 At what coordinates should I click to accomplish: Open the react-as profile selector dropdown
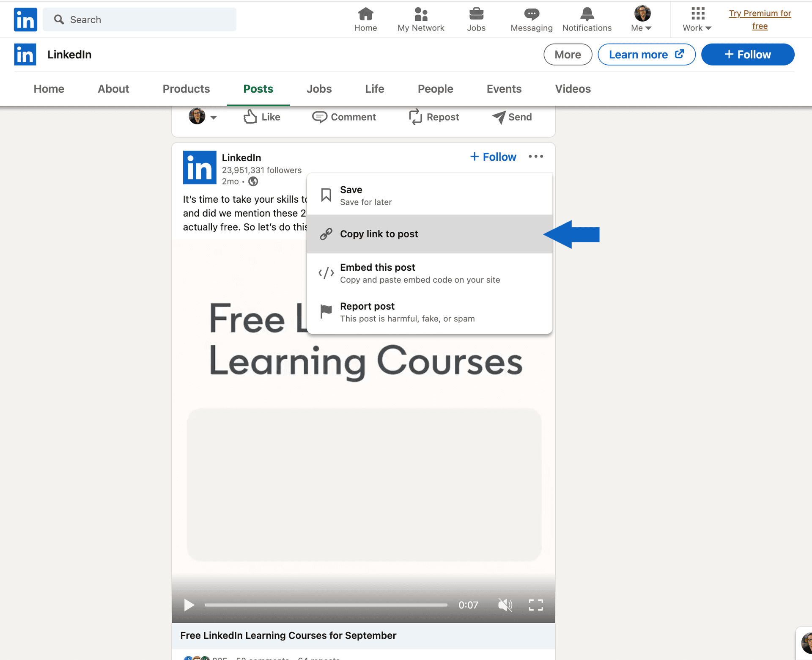pyautogui.click(x=203, y=117)
